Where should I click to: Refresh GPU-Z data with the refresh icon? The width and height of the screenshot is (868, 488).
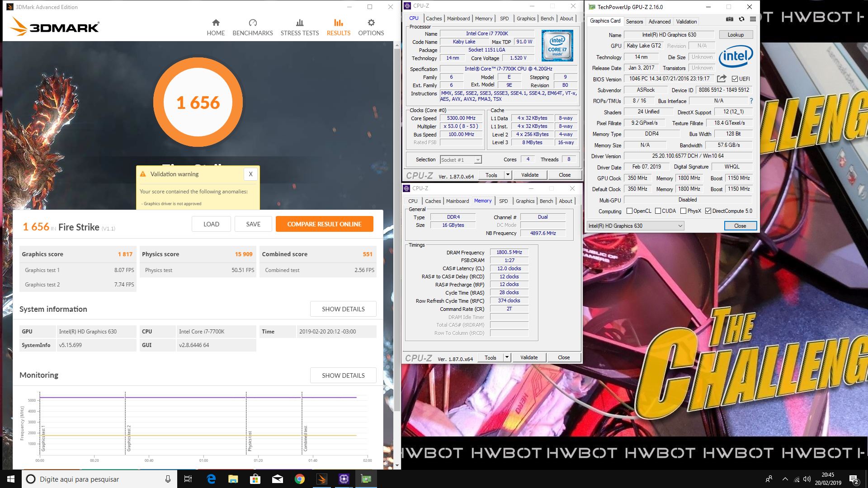point(741,19)
